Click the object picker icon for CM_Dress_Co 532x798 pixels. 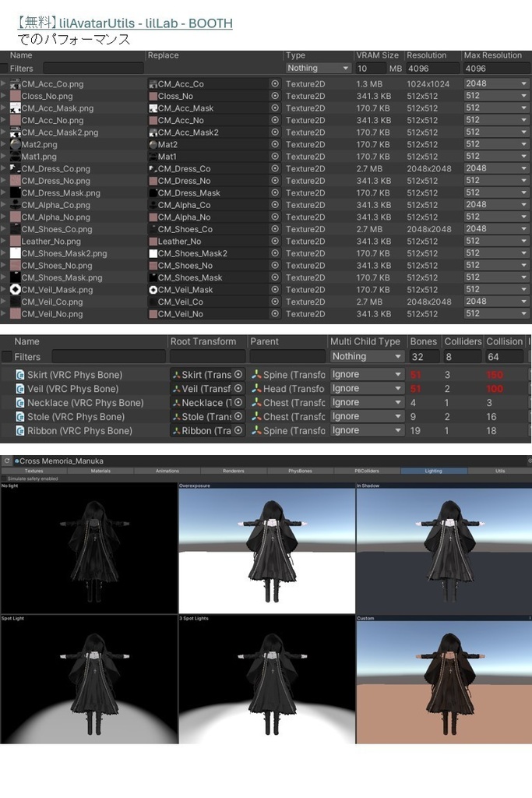[x=275, y=168]
